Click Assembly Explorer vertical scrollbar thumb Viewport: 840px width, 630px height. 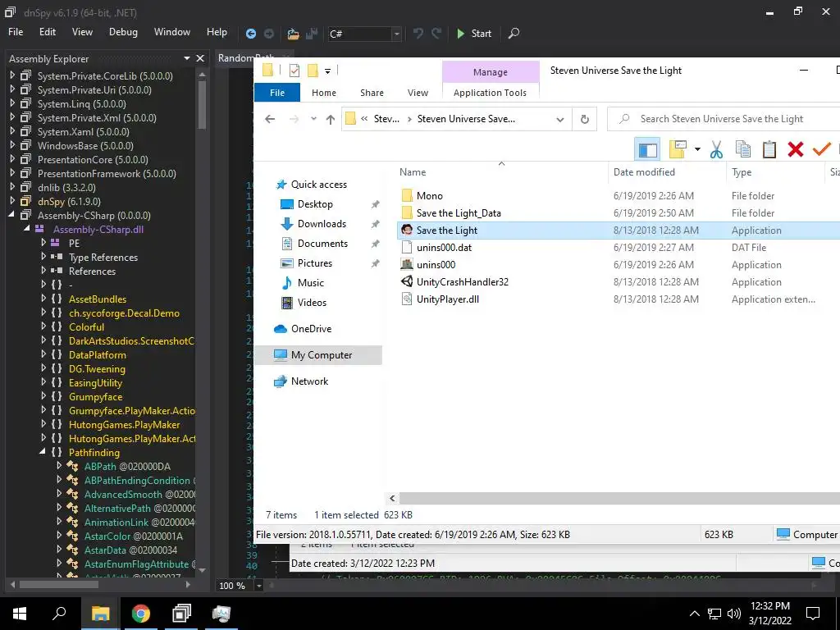202,104
